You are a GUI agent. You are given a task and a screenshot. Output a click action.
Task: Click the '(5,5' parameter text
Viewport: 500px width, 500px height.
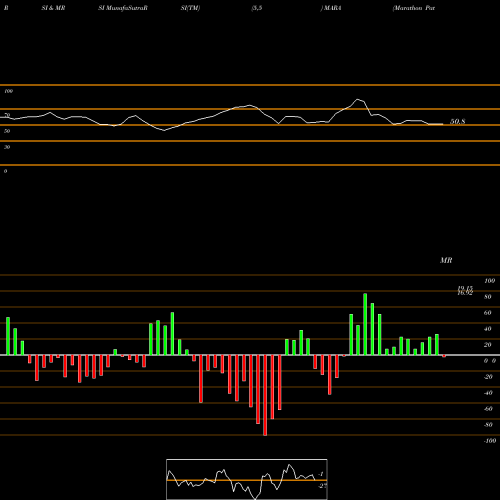pos(257,8)
